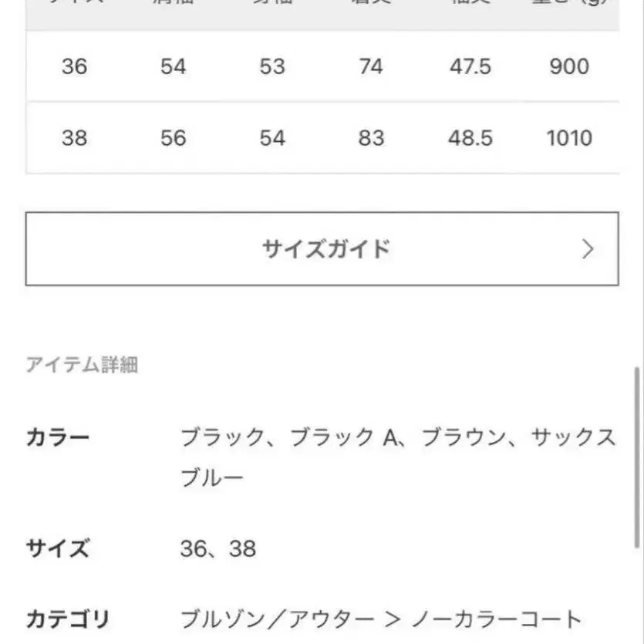Click the 900 weight value
Viewport: 644px width, 644px height.
coord(569,66)
